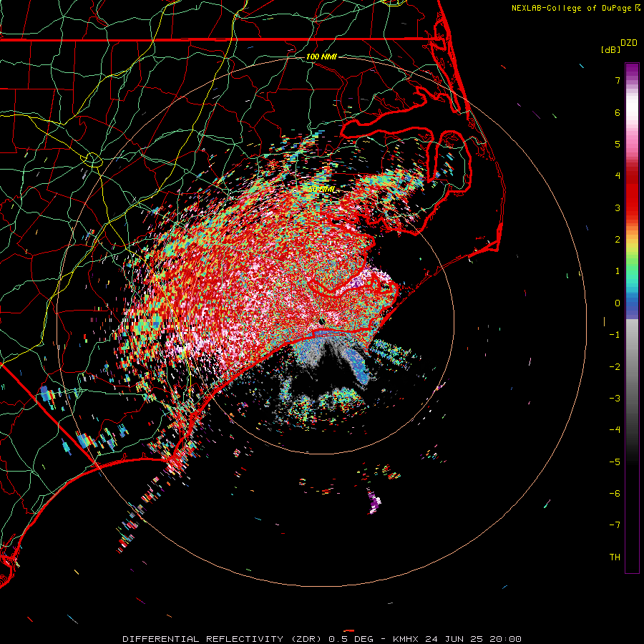Viewport: 644px width, 644px height.
Task: Click the TH threshold label on colorbar
Action: tap(615, 557)
